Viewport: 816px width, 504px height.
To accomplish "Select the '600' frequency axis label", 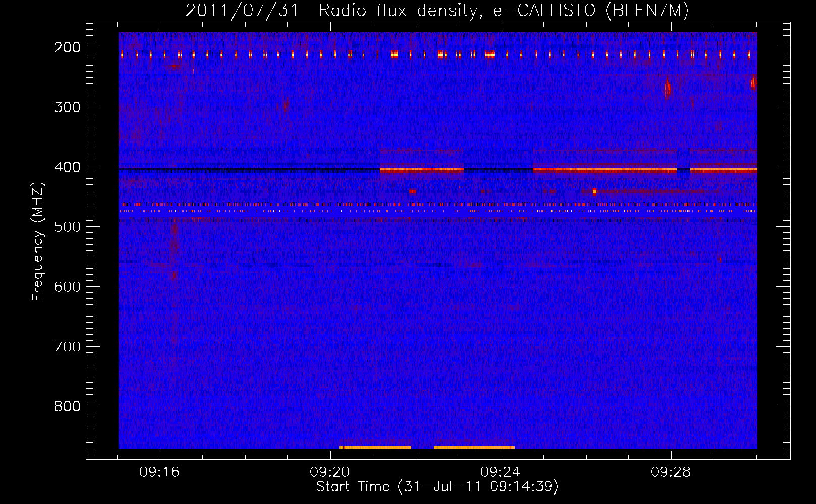I will tap(68, 287).
